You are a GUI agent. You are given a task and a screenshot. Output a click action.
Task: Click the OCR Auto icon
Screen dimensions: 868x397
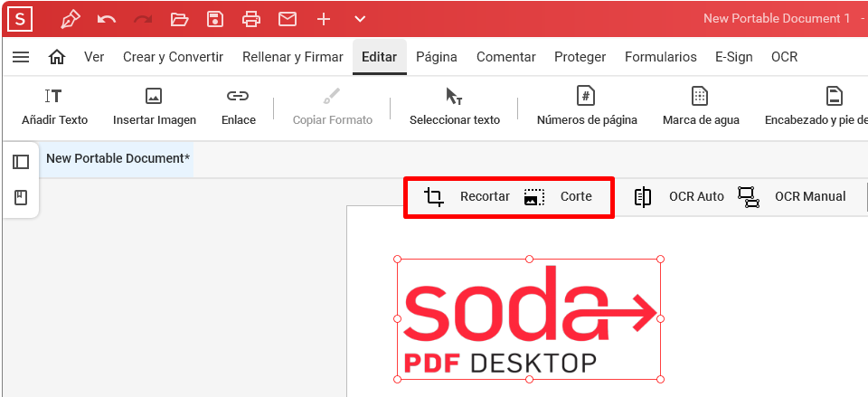tap(643, 197)
